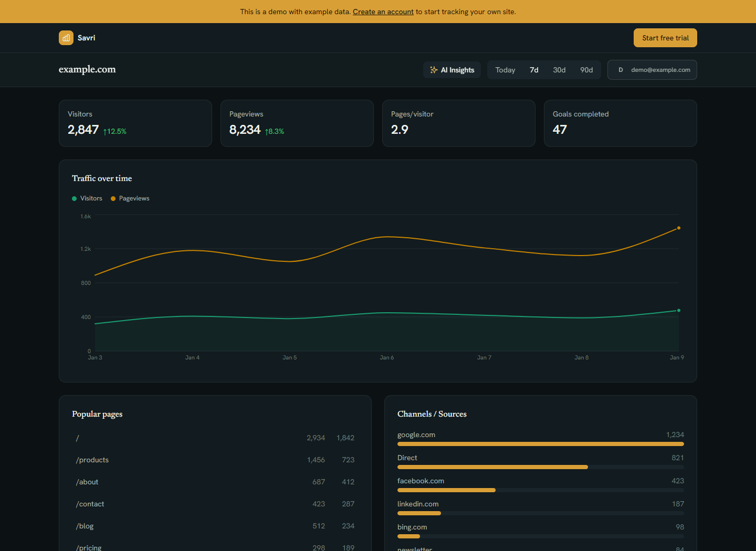Click the Jan 9 visitors data point
756x551 pixels.
pyautogui.click(x=679, y=310)
